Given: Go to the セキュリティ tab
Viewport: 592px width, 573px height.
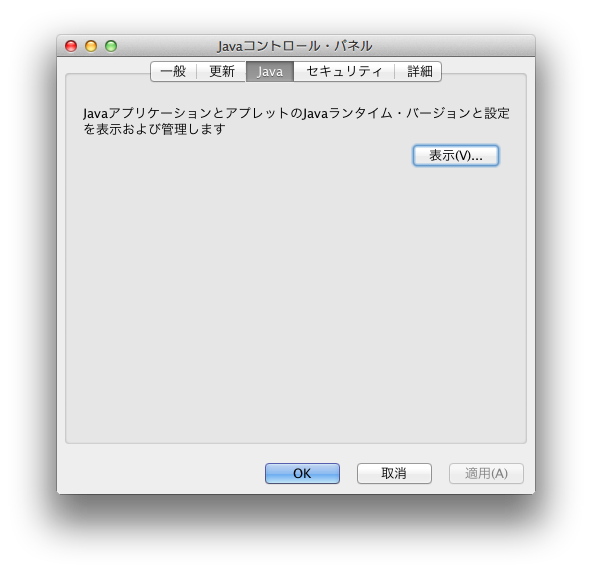Looking at the screenshot, I should pyautogui.click(x=344, y=71).
